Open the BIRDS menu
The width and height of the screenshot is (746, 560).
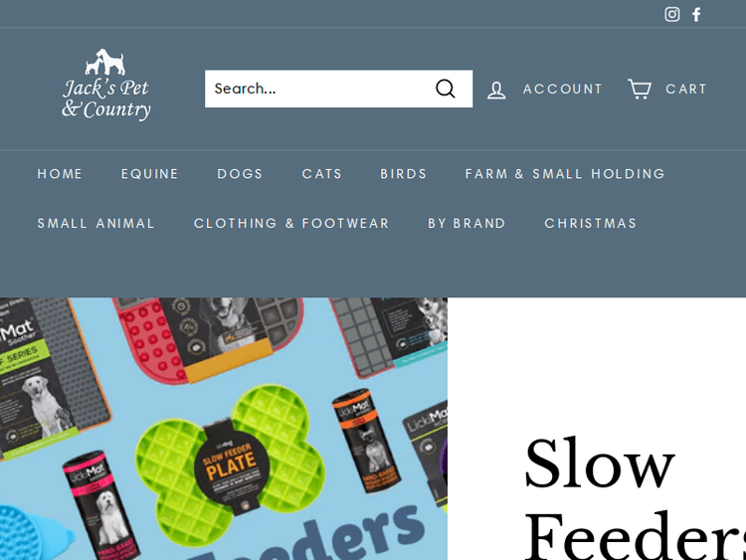pyautogui.click(x=404, y=174)
